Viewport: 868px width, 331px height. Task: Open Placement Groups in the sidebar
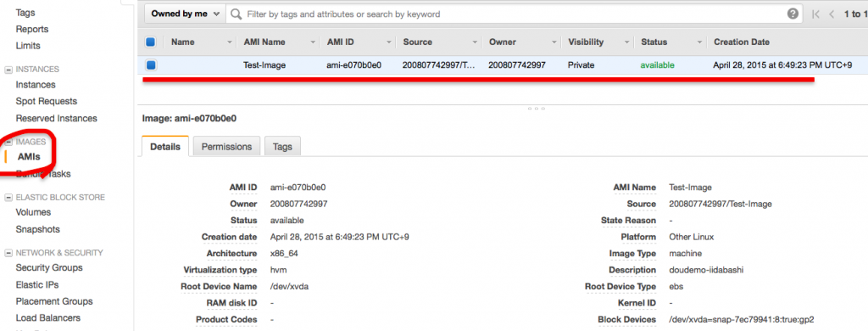click(54, 301)
